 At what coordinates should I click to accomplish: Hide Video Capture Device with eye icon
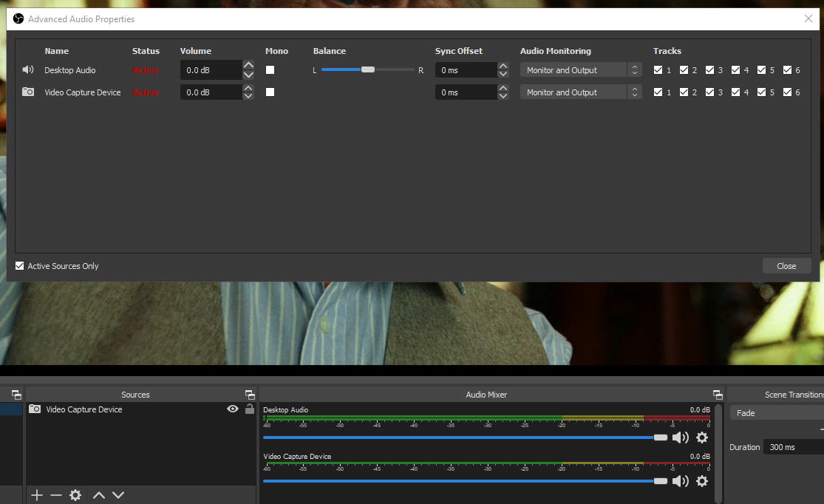(233, 409)
